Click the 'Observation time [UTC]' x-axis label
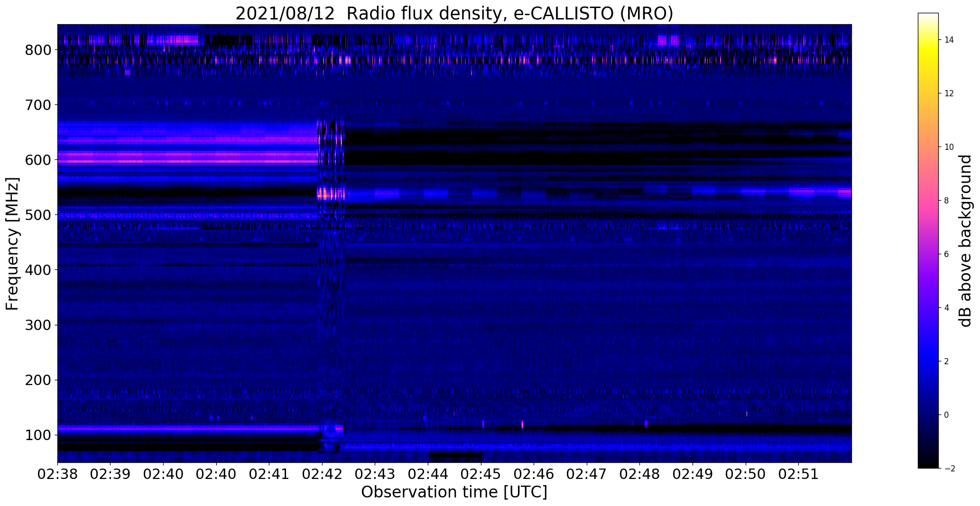This screenshot has width=980, height=506. pyautogui.click(x=454, y=492)
